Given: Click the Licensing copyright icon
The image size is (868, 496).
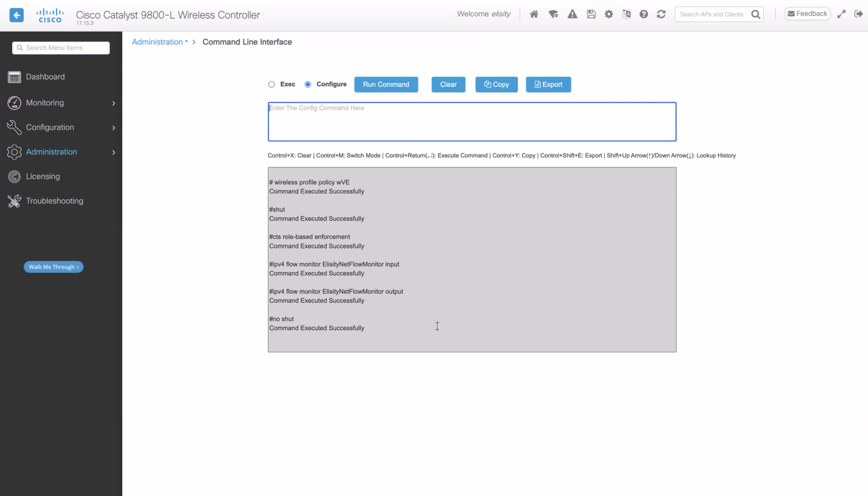Looking at the screenshot, I should (14, 177).
